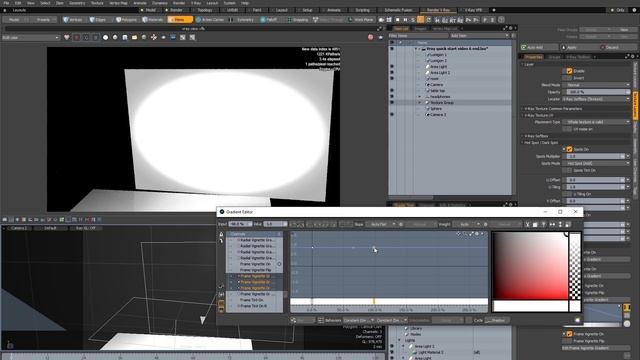
Task: Click the Gradient Editor Input field
Action: coord(240,224)
